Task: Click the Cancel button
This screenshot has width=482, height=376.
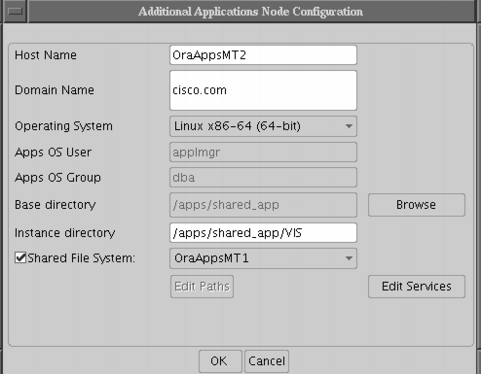Action: point(267,361)
